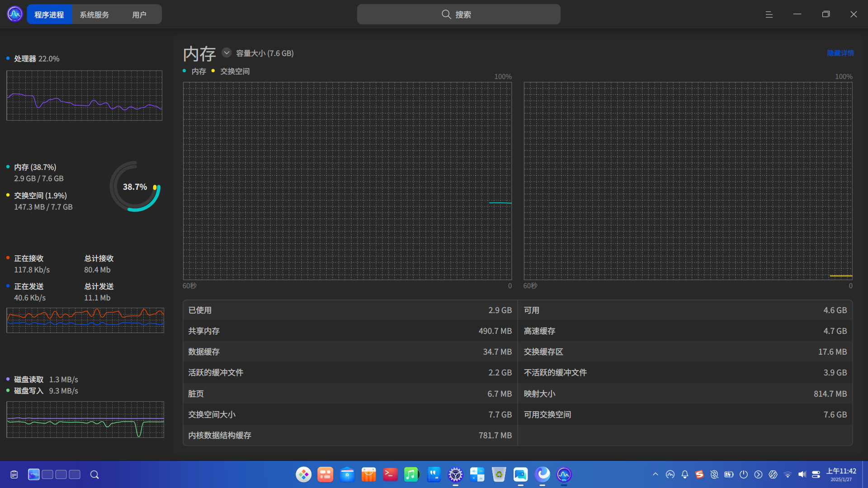Click the 高速缓存 4.7 GB row

point(685,331)
